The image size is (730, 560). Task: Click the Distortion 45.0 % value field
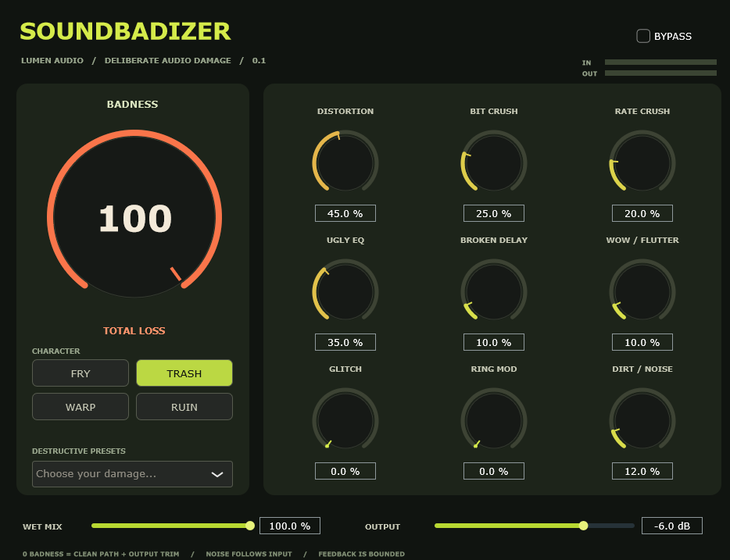coord(345,213)
